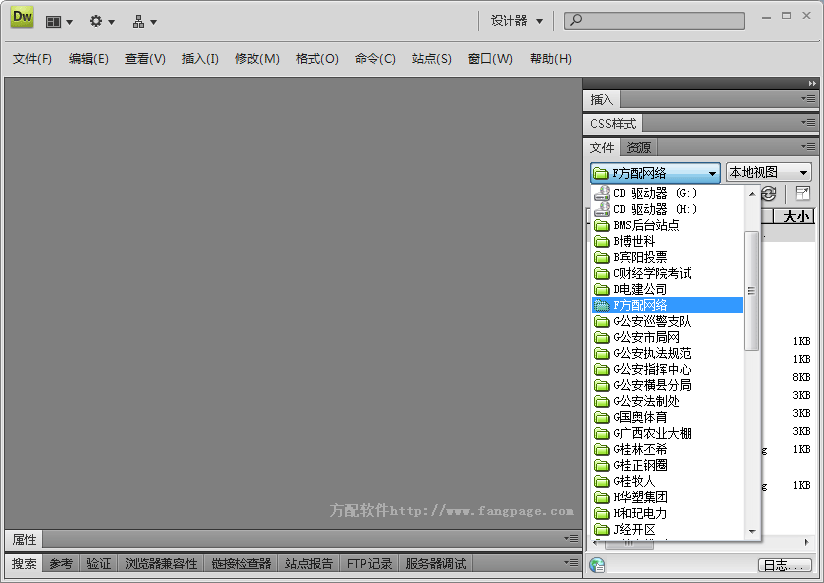Select the 链接检查器 tab

coord(241,564)
